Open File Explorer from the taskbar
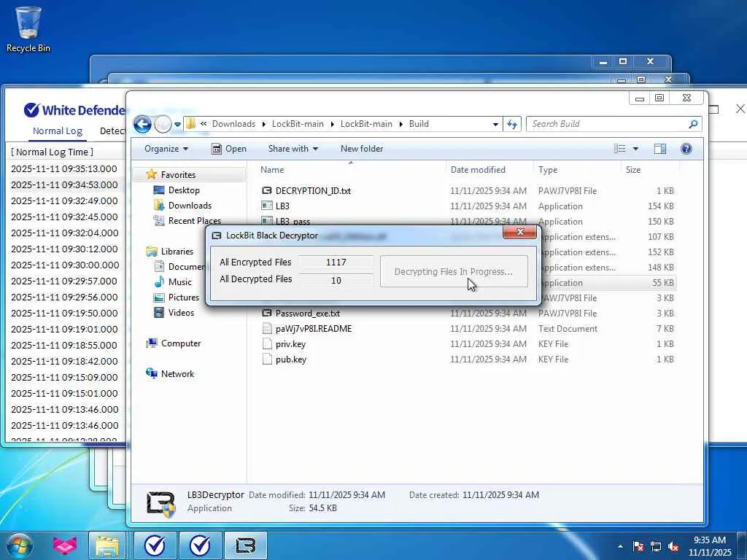Screen dimensions: 747x560 [x=108, y=545]
